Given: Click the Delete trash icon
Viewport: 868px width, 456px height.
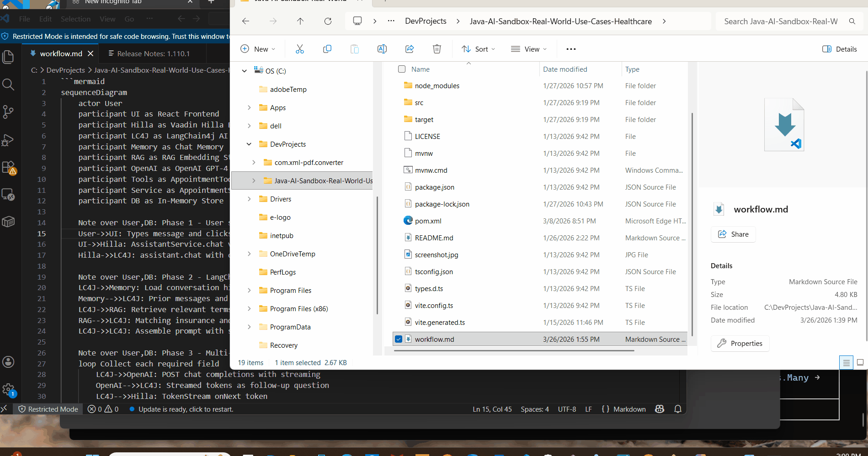Looking at the screenshot, I should [437, 49].
